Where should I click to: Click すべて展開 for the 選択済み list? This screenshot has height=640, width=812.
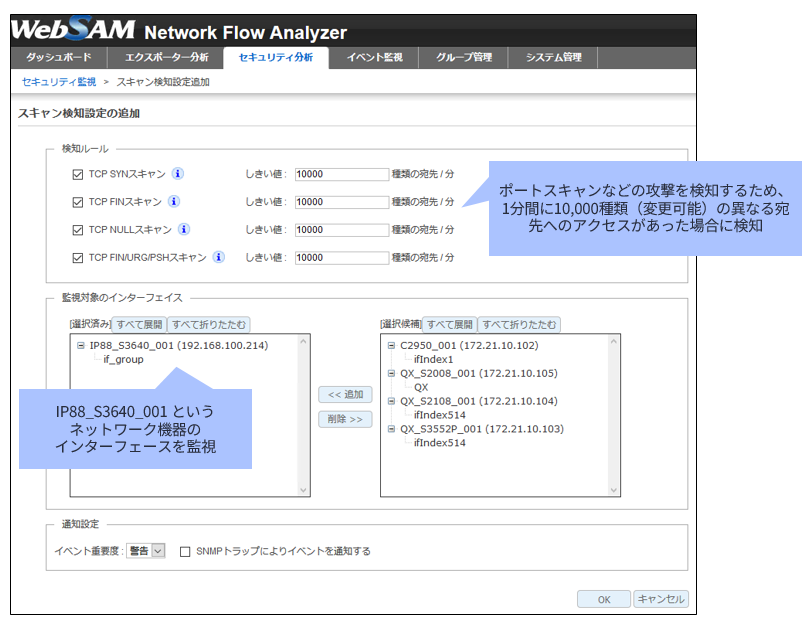139,325
